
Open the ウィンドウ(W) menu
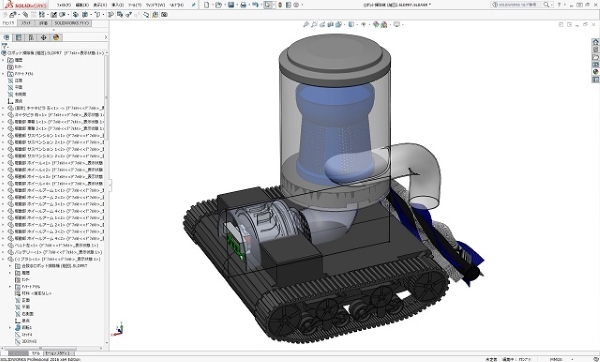pos(155,5)
